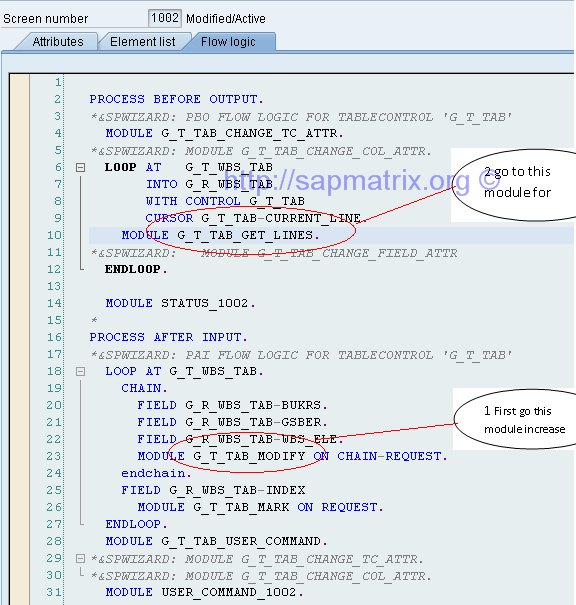Click the INTO G_R_WBS_TAB line
Viewport: 576px width, 605px height.
[x=209, y=184]
